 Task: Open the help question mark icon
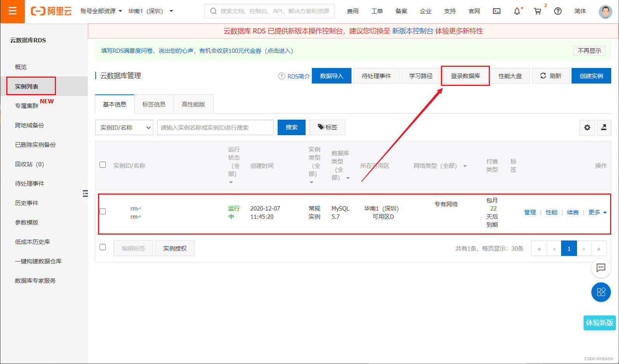click(558, 11)
